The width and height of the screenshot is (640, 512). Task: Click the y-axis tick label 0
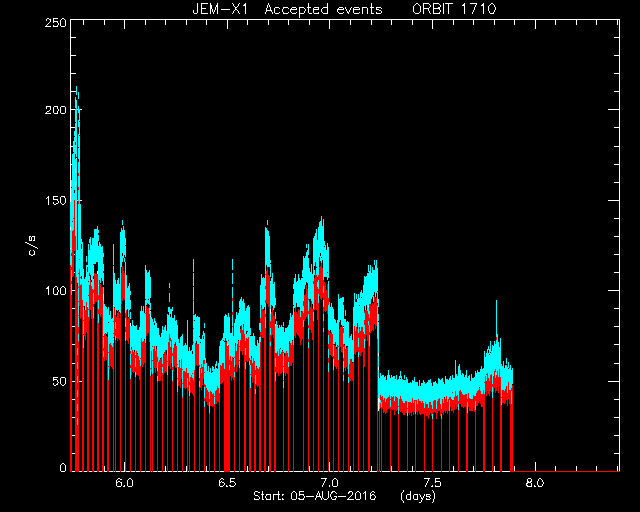(x=63, y=467)
